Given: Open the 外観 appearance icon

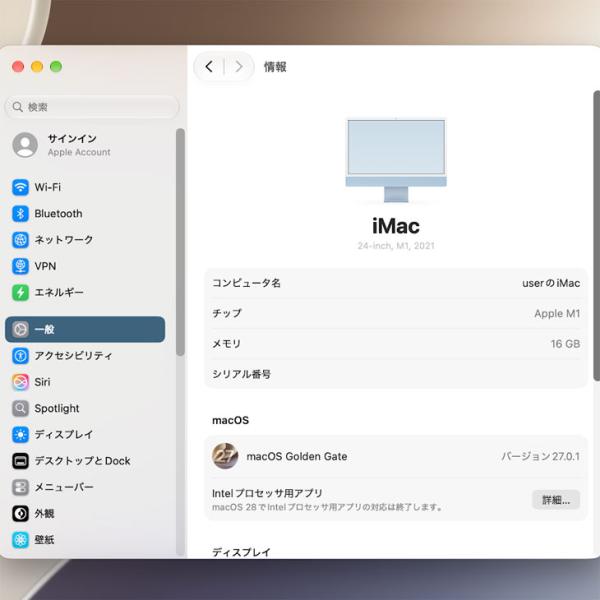Looking at the screenshot, I should [x=20, y=514].
